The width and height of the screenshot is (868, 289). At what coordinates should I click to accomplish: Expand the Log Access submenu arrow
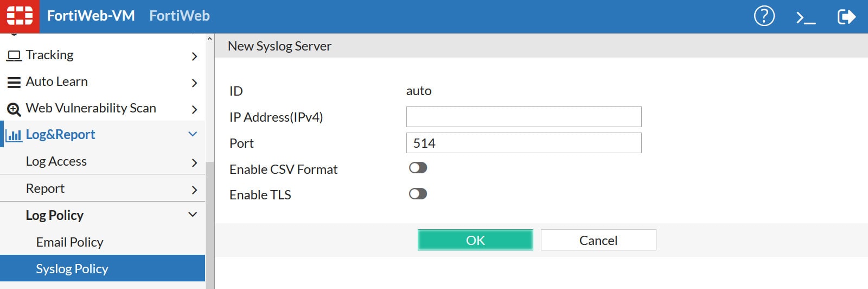point(194,162)
